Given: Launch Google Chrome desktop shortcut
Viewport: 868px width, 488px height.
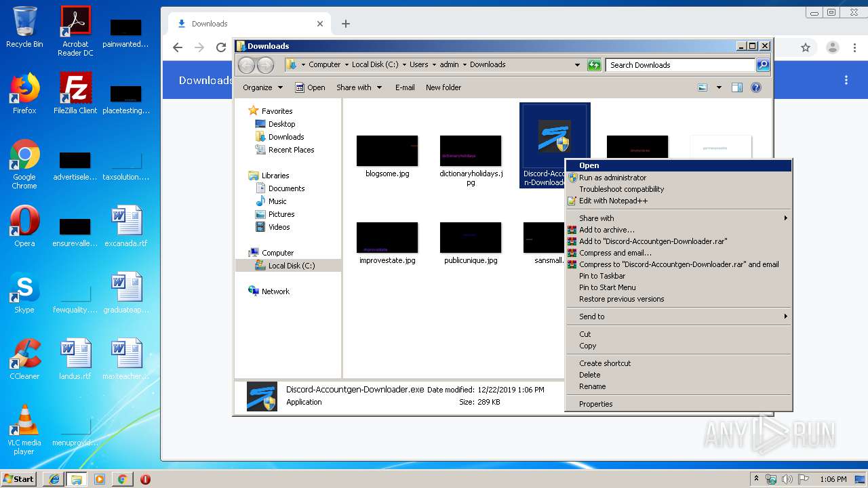Looking at the screenshot, I should [24, 164].
